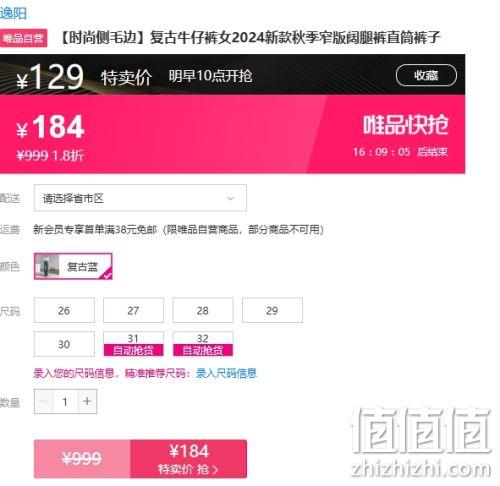Click the 收藏 favorite button
Viewport: 500px width, 486px height.
426,75
